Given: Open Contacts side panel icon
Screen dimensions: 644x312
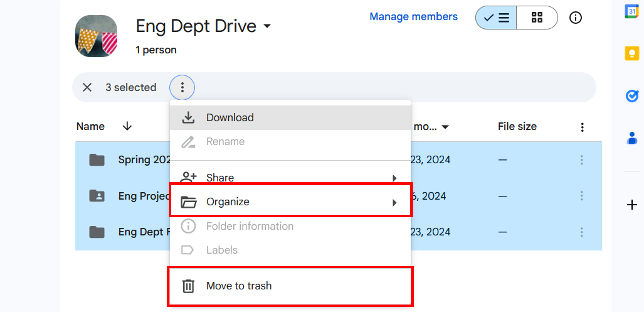Looking at the screenshot, I should [x=631, y=138].
